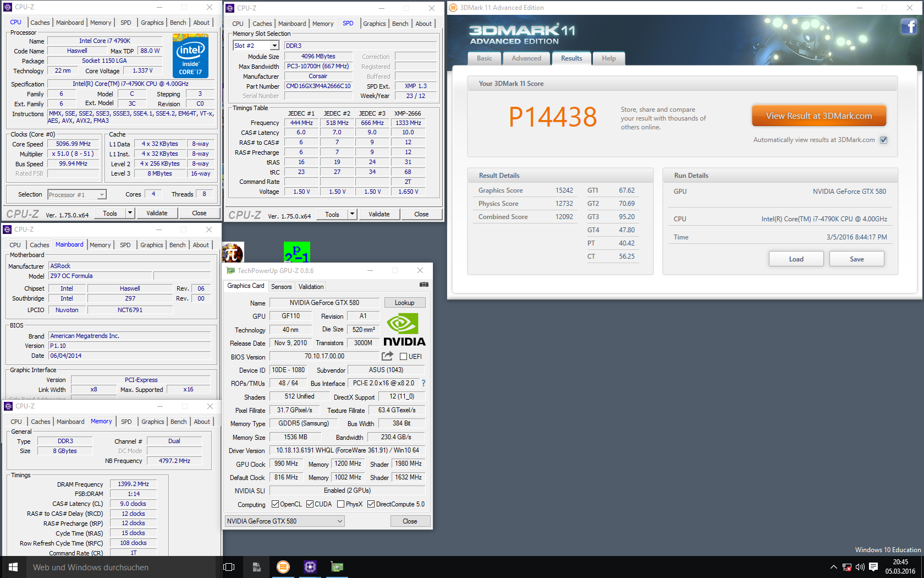Open the green P 2-1 desktop icon
The image size is (924, 578).
tap(297, 252)
